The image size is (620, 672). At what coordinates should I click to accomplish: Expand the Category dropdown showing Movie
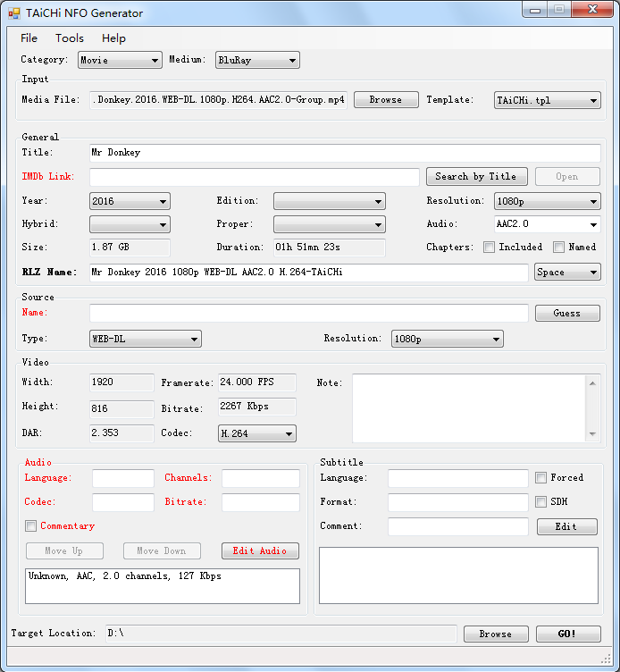pyautogui.click(x=120, y=60)
